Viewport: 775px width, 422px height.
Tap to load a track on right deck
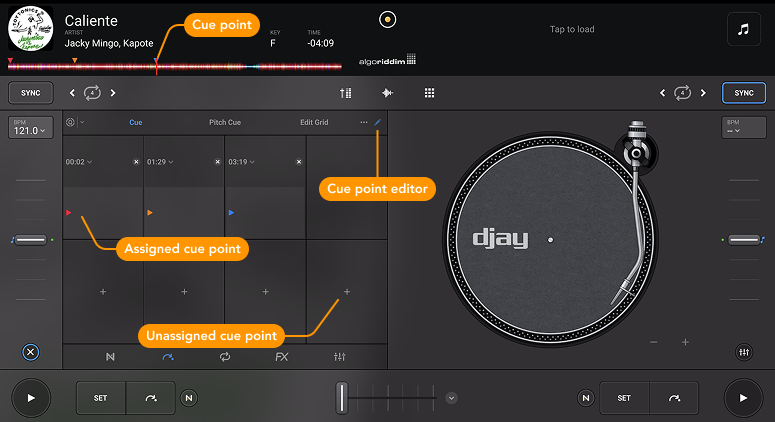[572, 29]
